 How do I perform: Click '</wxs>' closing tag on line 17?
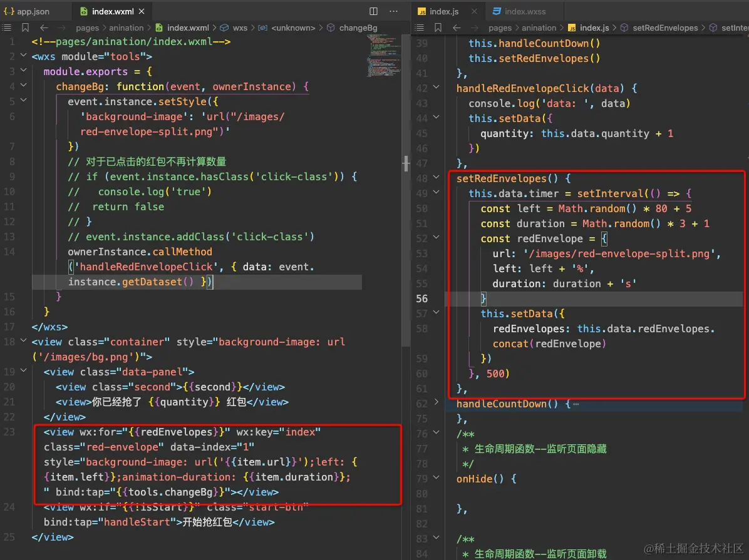(49, 327)
